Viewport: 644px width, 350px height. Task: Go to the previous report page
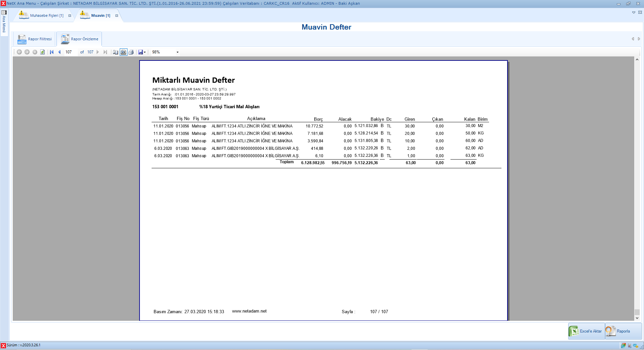(59, 52)
